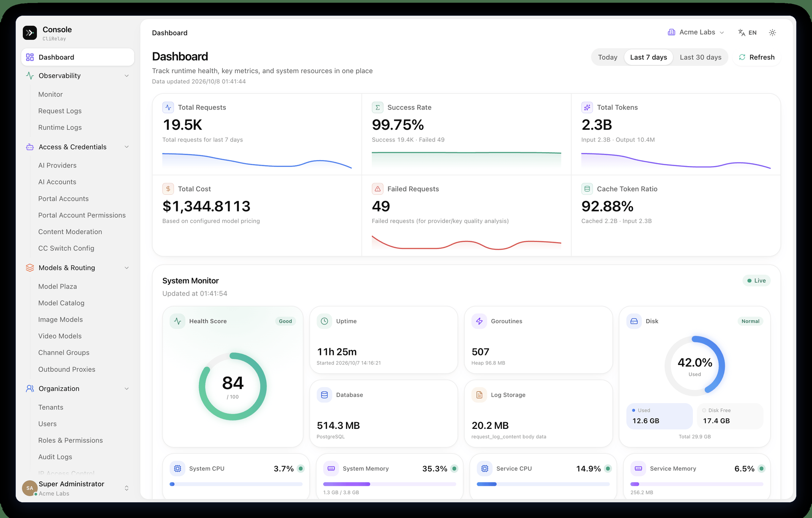The height and width of the screenshot is (518, 812).
Task: Click the language translate icon
Action: 741,33
